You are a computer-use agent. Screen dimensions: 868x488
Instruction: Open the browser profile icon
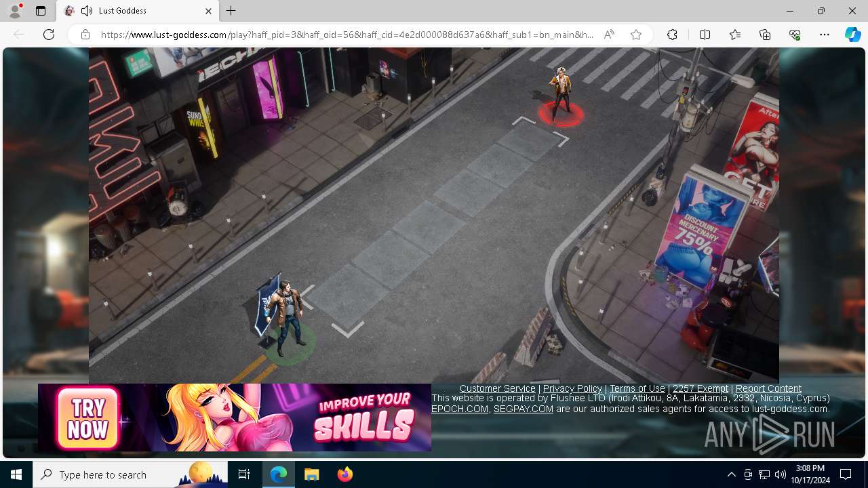[15, 11]
